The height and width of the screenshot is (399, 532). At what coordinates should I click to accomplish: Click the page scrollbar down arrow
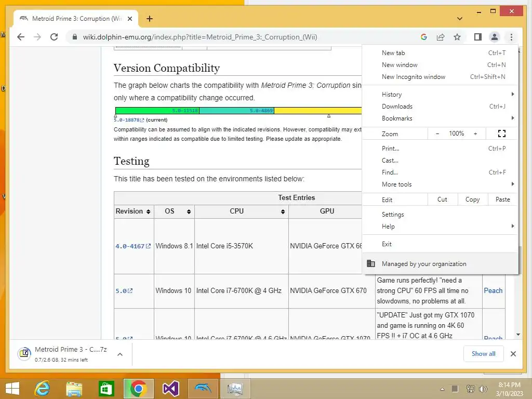coord(518,335)
